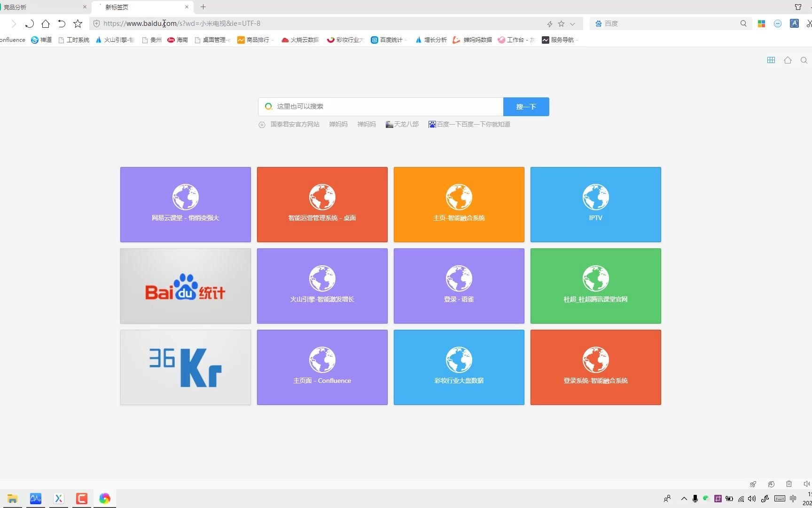The width and height of the screenshot is (812, 508).
Task: Open the 智能运营管理系统 - 桌面 tile
Action: (322, 205)
